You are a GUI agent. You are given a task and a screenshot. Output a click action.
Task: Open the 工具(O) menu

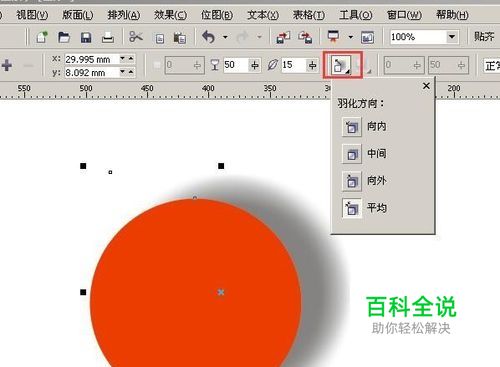coord(356,15)
